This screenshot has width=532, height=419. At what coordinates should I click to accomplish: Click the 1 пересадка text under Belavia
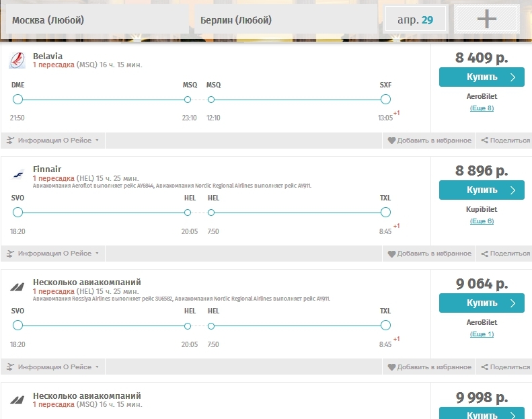click(54, 65)
